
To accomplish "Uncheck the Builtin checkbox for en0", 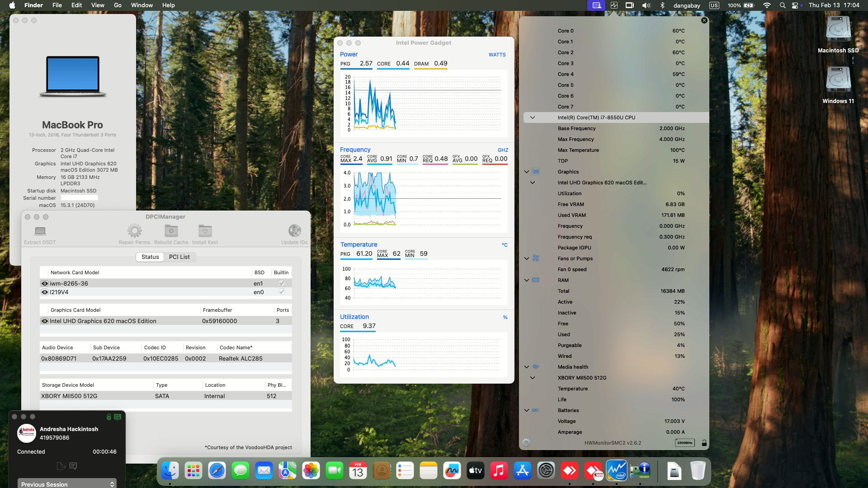I will tap(281, 292).
